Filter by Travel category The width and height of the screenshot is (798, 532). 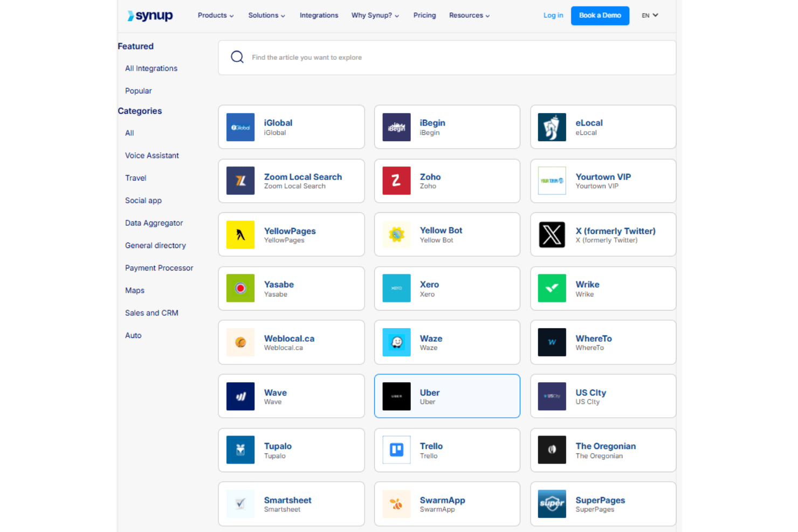136,178
